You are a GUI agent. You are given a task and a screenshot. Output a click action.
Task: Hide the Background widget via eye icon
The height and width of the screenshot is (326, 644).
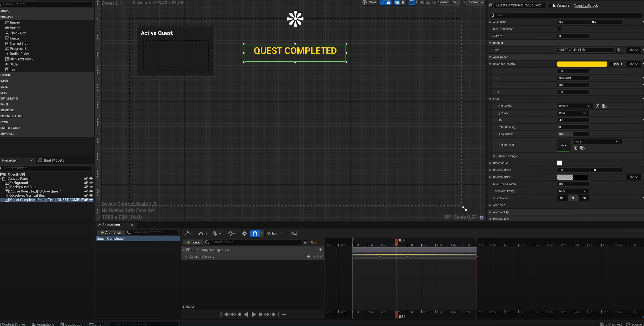[x=91, y=183]
